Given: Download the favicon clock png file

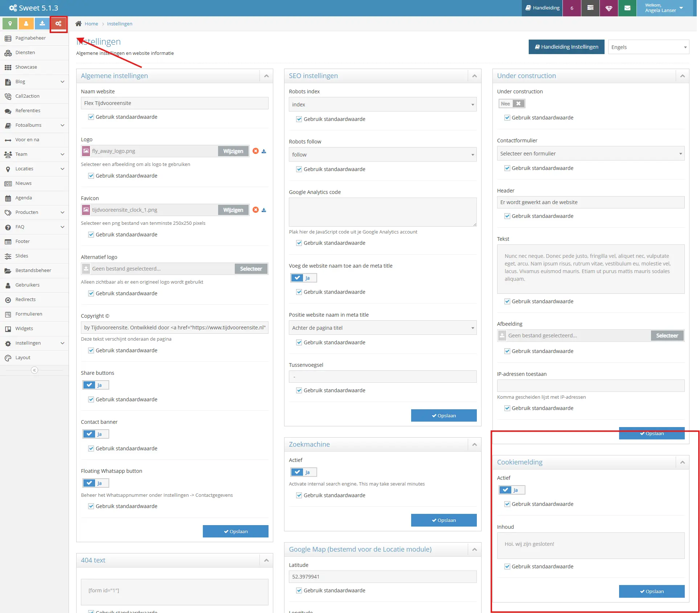Looking at the screenshot, I should (x=264, y=210).
